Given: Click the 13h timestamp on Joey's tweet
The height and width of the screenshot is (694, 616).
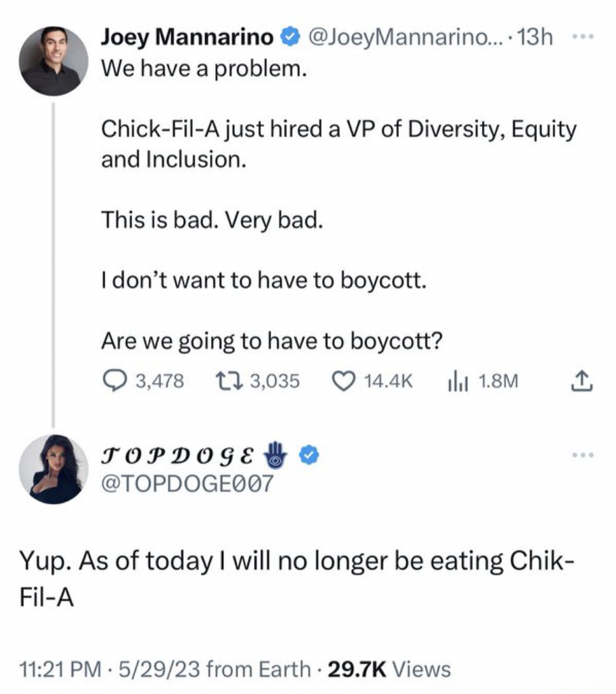Looking at the screenshot, I should (535, 37).
